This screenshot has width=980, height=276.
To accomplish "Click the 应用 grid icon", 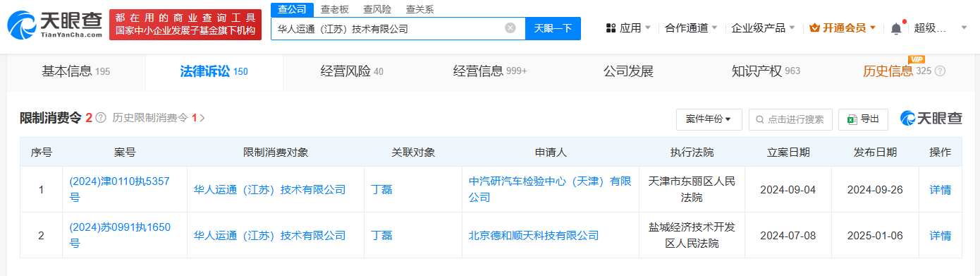I will [x=611, y=28].
